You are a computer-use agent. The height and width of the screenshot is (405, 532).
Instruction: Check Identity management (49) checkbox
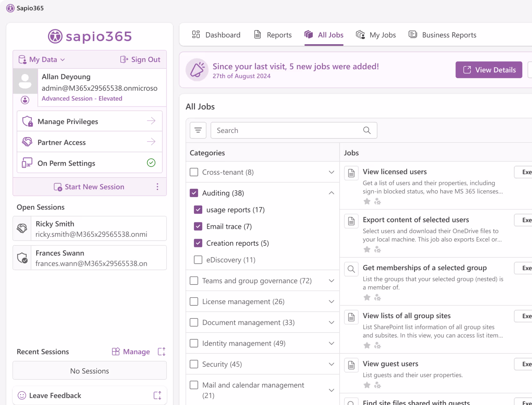(194, 343)
